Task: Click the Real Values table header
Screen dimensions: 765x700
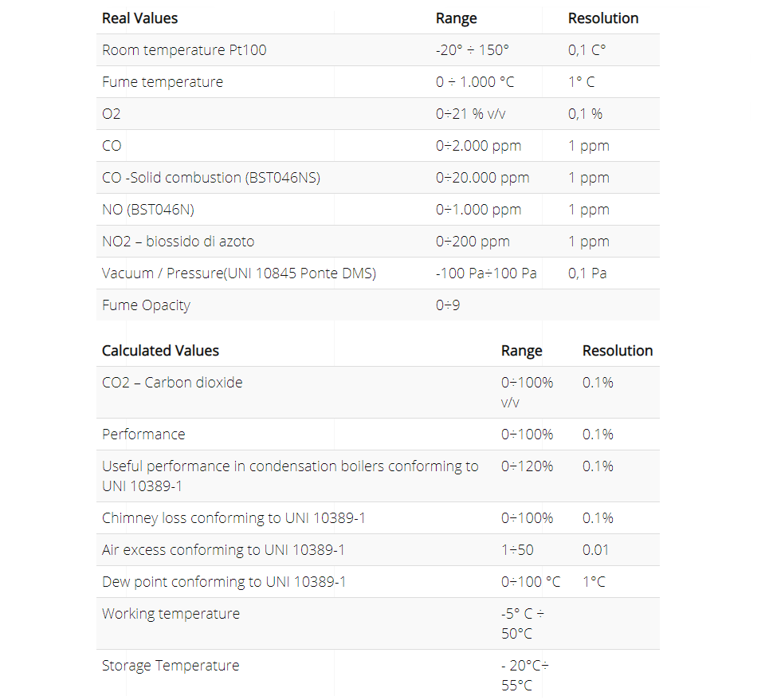Action: (x=139, y=18)
